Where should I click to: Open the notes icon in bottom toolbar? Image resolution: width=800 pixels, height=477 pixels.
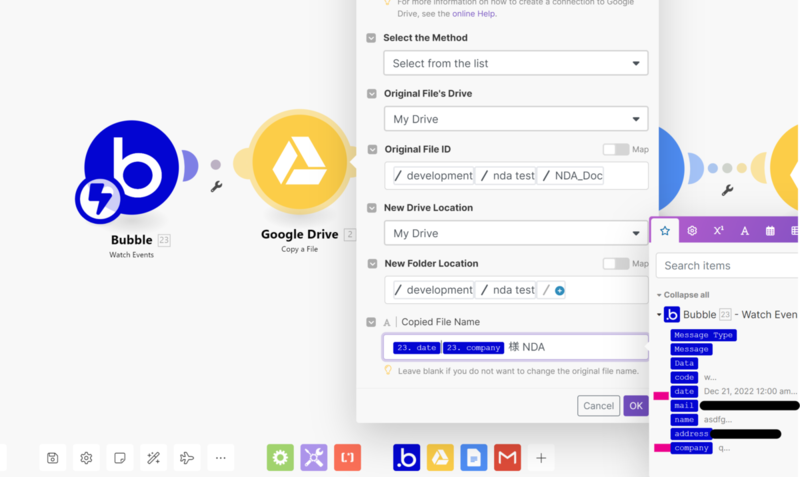point(120,458)
